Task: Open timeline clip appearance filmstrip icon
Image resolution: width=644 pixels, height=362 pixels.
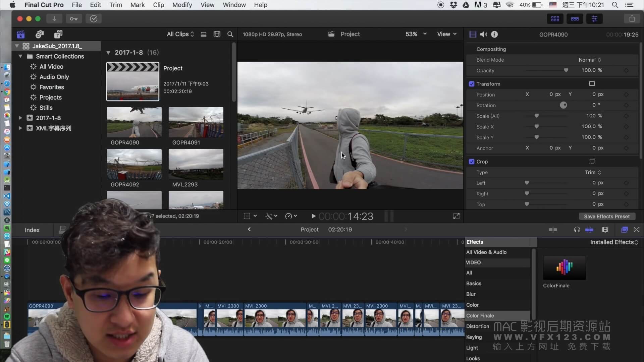Action: (x=605, y=230)
